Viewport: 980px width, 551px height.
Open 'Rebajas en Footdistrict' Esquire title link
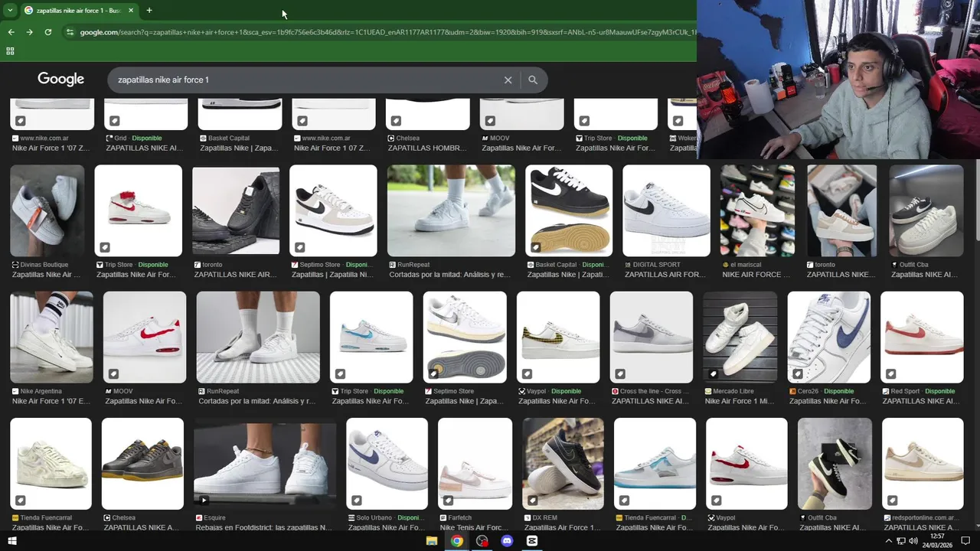click(x=263, y=527)
